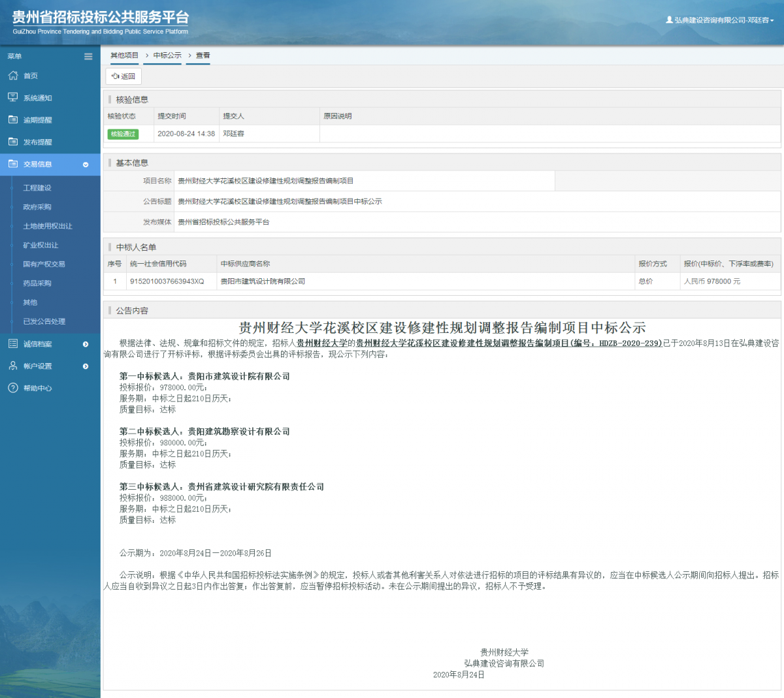The height and width of the screenshot is (698, 784).
Task: Open 帮助中心 in the sidebar
Action: tap(37, 389)
